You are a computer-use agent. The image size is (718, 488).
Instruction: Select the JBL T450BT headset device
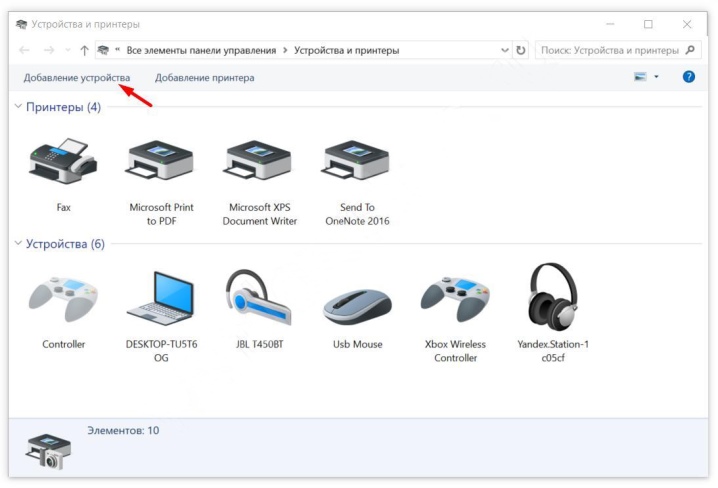(x=259, y=297)
